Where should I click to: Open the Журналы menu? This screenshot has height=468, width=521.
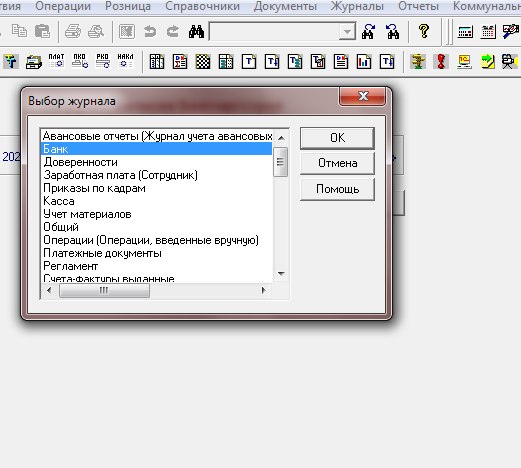pos(357,6)
